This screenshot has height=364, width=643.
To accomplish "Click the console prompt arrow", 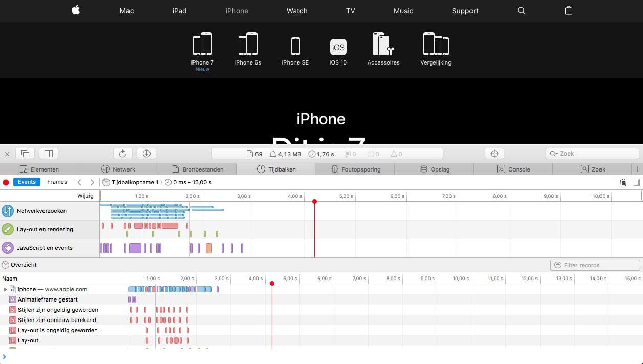I will [4, 357].
